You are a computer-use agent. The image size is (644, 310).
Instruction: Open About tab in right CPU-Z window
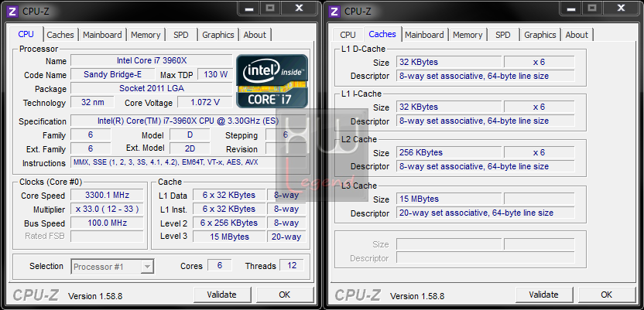coord(577,35)
